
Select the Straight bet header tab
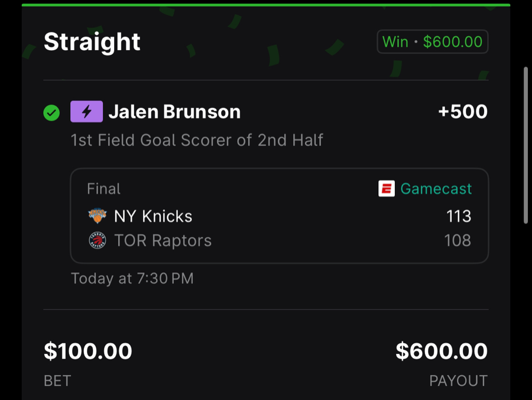coord(92,41)
